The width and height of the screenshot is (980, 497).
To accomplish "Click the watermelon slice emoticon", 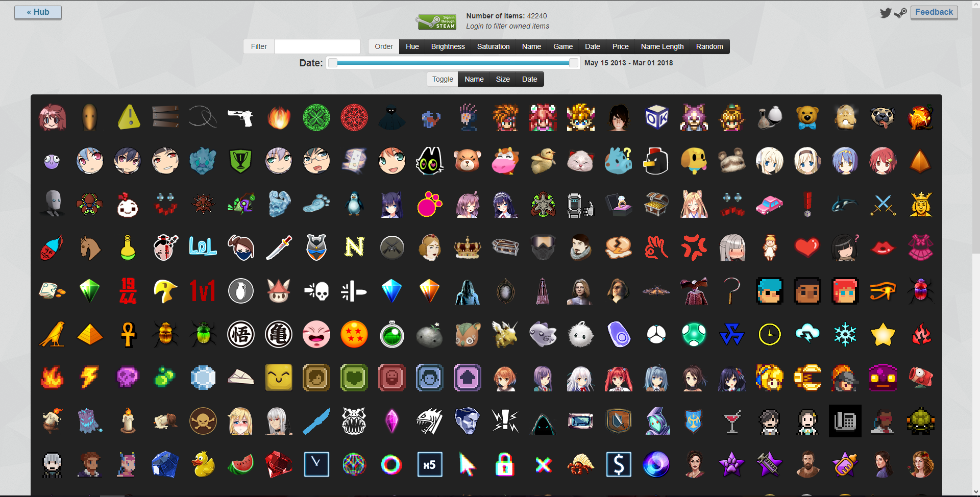I will point(241,464).
